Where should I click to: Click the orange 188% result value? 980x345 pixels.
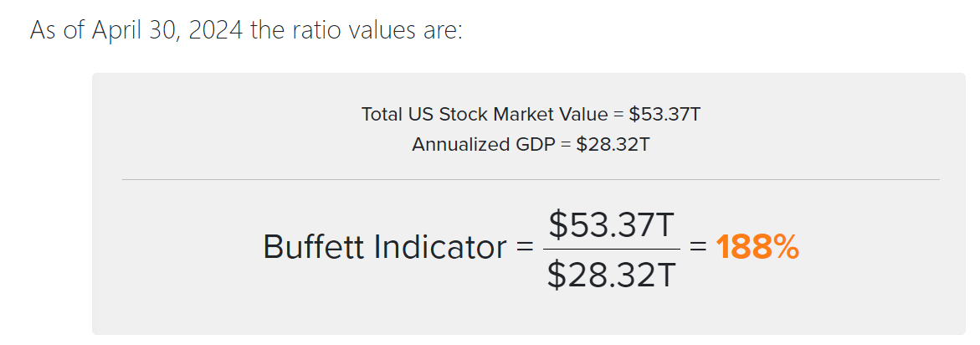tap(757, 248)
